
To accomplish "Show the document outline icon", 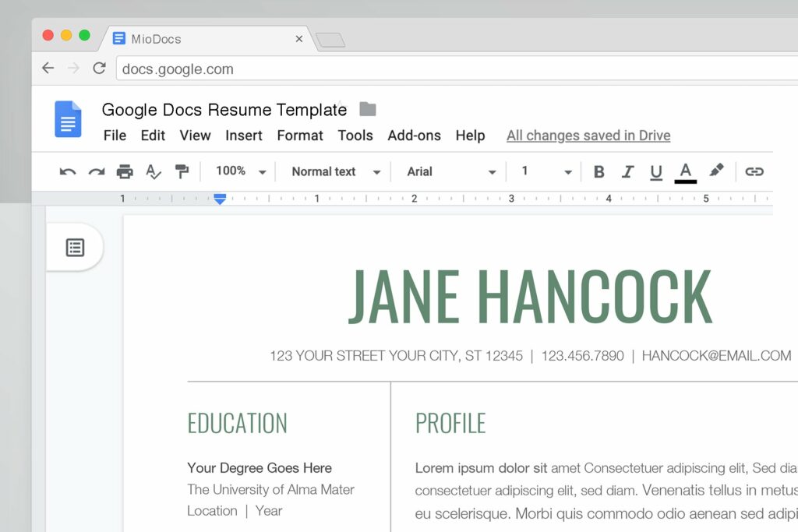I will coord(76,248).
